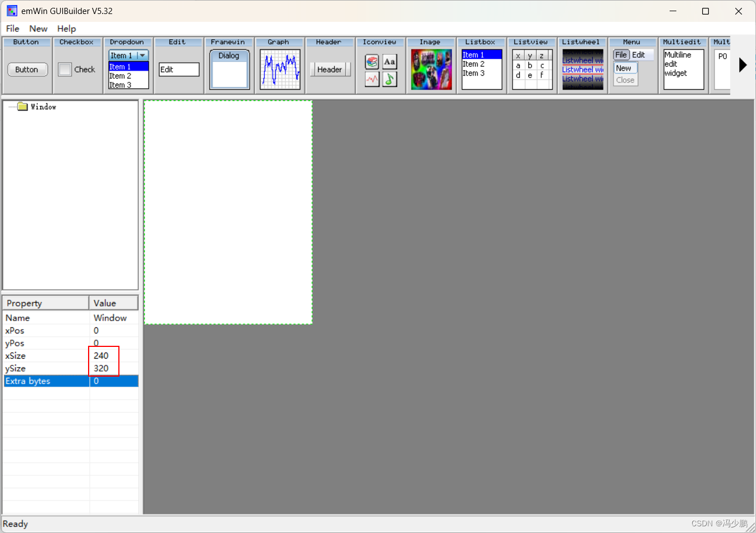Screen dimensions: 756x533
Task: Open the File menu
Action: coord(12,29)
